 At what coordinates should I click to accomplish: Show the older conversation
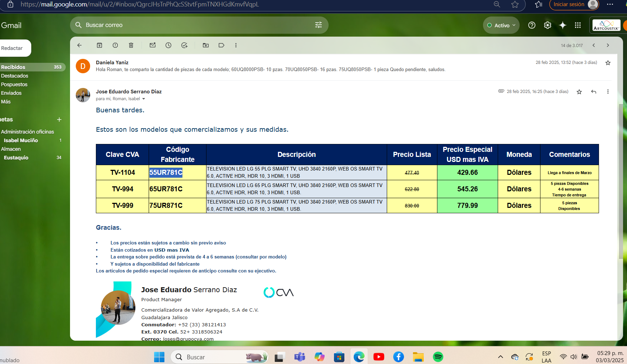pos(608,45)
